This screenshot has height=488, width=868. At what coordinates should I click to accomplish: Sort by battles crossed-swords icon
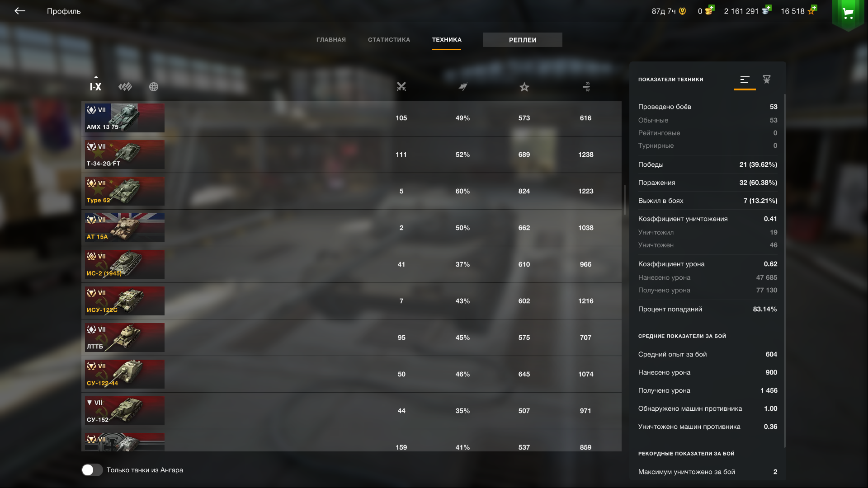(x=401, y=87)
